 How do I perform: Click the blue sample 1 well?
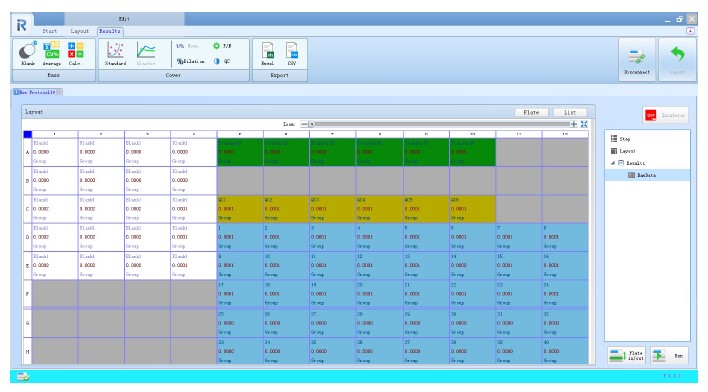[240, 237]
